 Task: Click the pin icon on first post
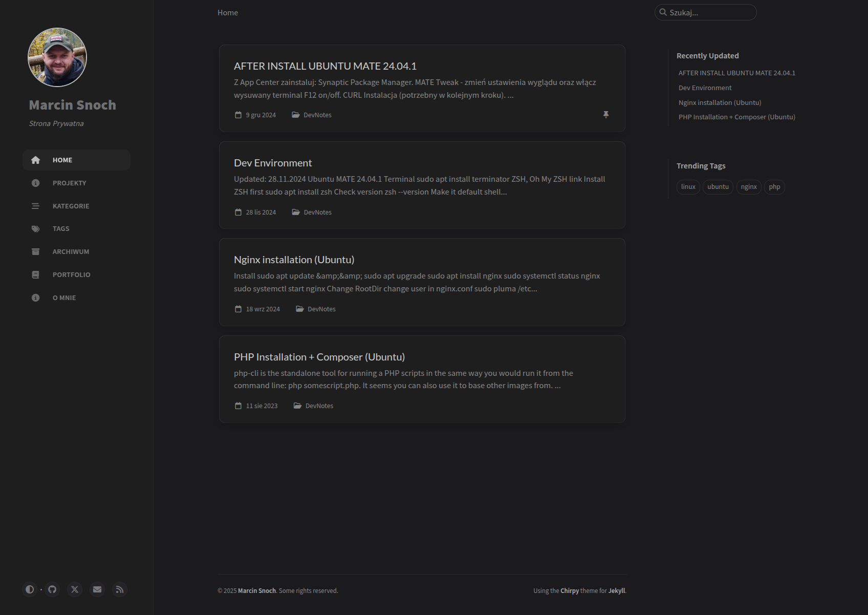click(x=606, y=115)
